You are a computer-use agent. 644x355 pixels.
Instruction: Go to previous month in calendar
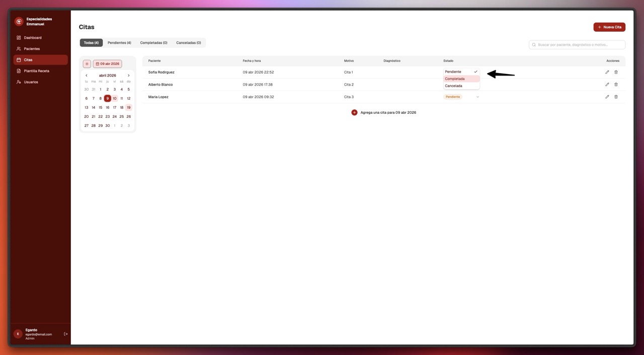(x=86, y=76)
